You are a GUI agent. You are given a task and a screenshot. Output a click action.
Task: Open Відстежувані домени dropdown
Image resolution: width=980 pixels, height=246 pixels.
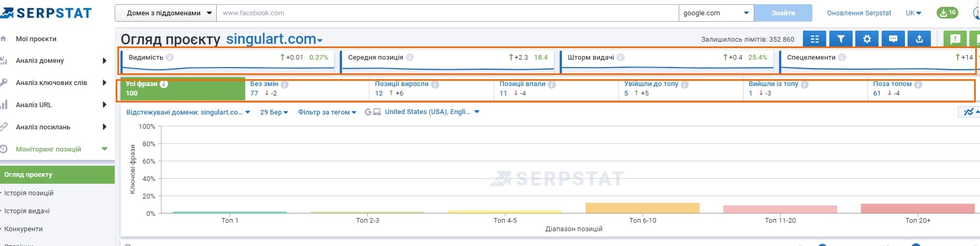pyautogui.click(x=188, y=112)
